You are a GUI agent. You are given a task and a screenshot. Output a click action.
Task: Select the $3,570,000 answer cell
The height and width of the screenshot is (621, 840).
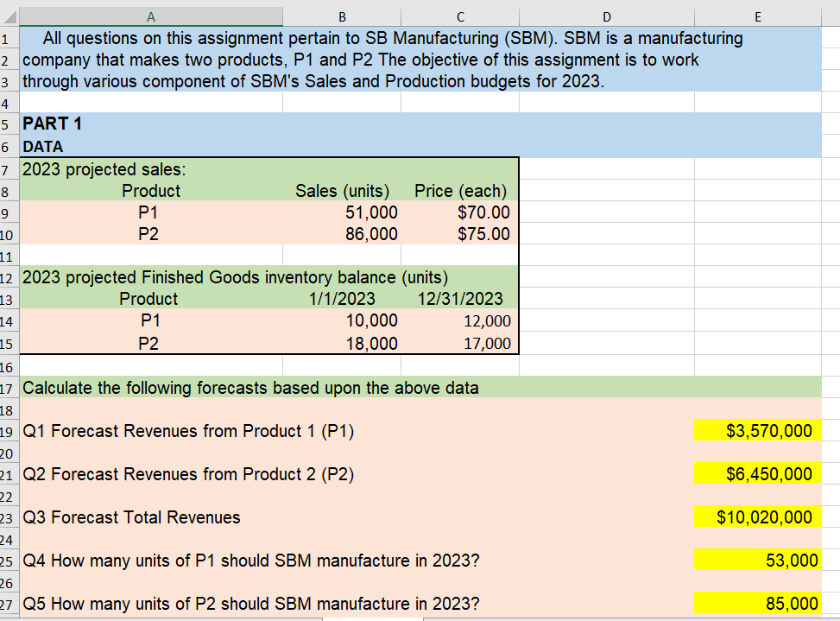point(757,431)
